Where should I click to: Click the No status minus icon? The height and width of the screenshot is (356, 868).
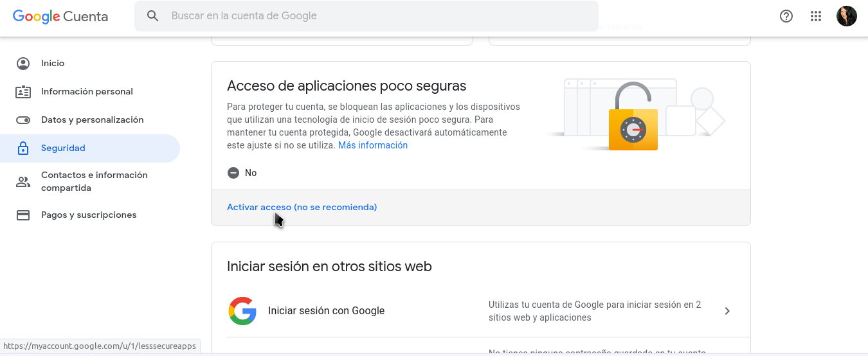(233, 173)
